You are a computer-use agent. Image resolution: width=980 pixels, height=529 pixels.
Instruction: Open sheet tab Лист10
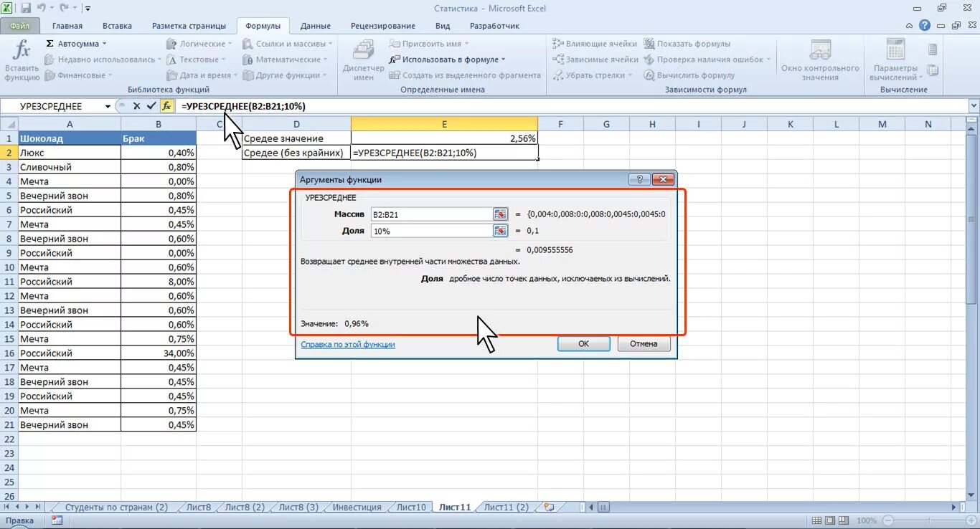point(411,507)
